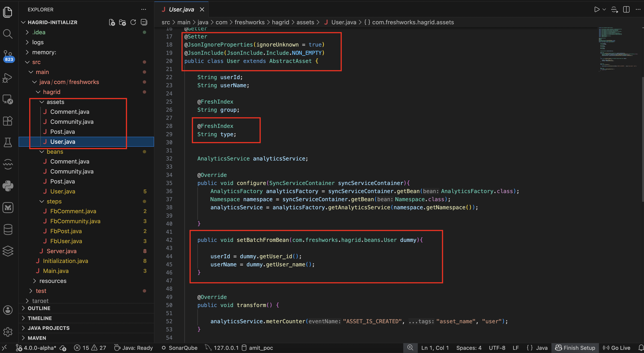Click Go Live in status bar
The height and width of the screenshot is (353, 644).
click(x=616, y=348)
